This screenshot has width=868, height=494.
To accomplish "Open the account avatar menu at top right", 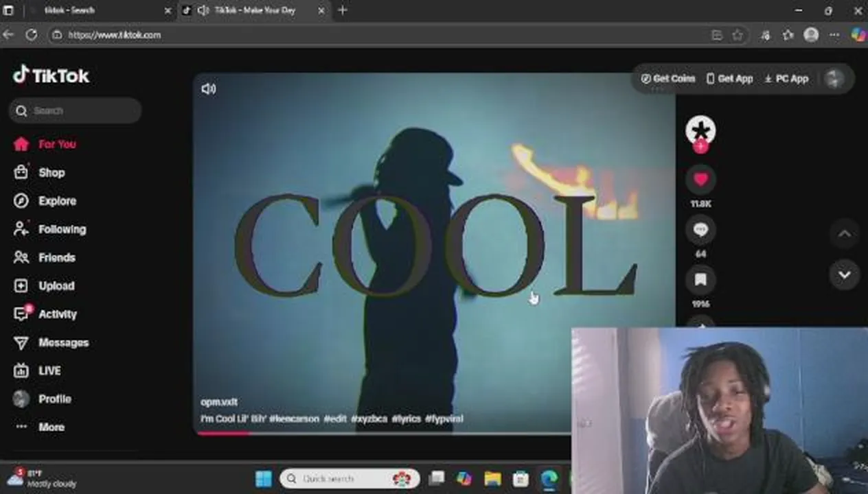I will tap(834, 78).
